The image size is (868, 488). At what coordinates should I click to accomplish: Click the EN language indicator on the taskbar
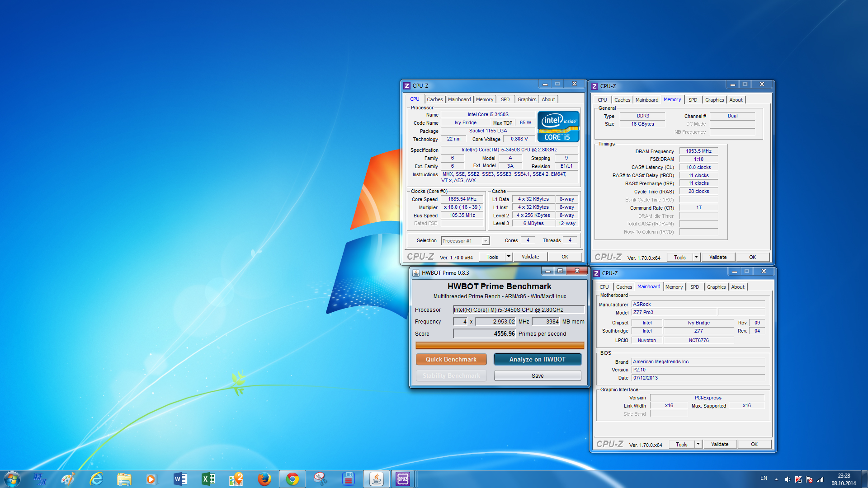[x=764, y=478]
